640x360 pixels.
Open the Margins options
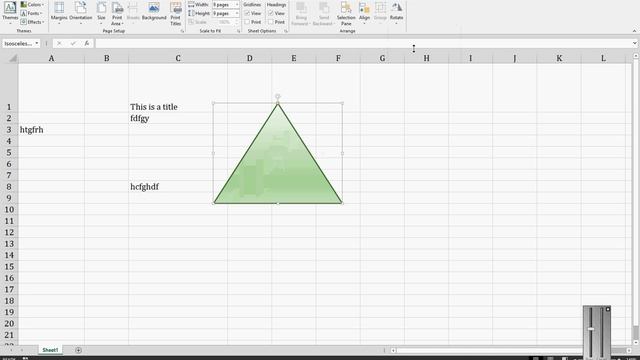click(59, 13)
